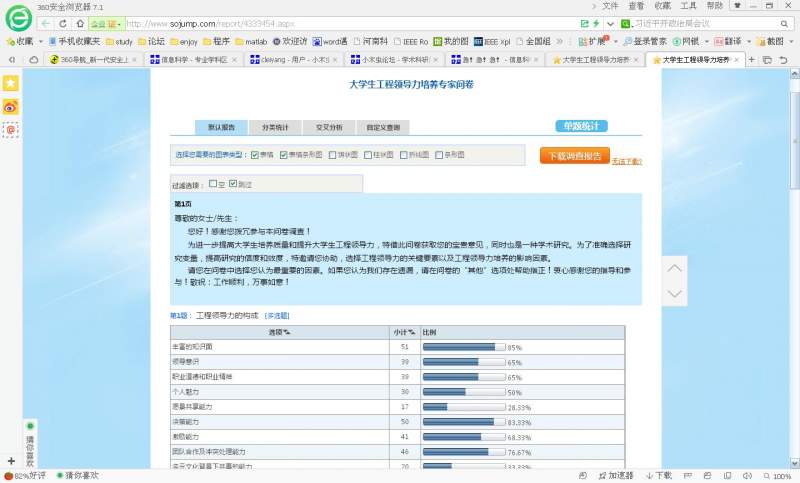Image resolution: width=800 pixels, height=483 pixels.
Task: Open the 扩展 dropdown arrow
Action: point(616,42)
